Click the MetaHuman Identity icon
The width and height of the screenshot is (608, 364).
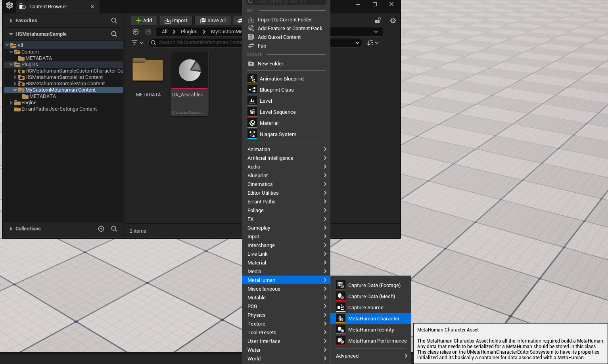(341, 330)
